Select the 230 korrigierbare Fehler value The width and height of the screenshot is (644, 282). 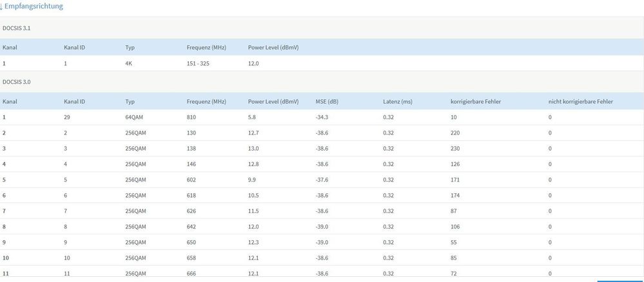(456, 148)
